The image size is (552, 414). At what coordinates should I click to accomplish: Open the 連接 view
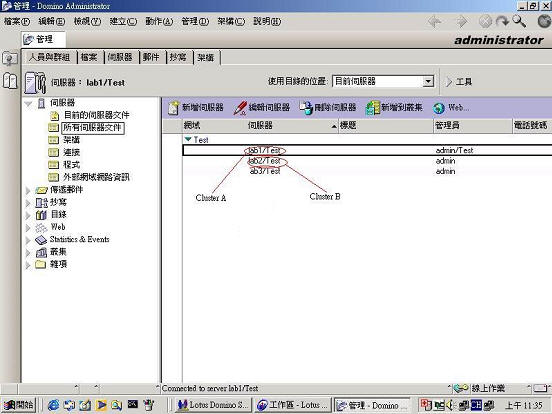71,152
